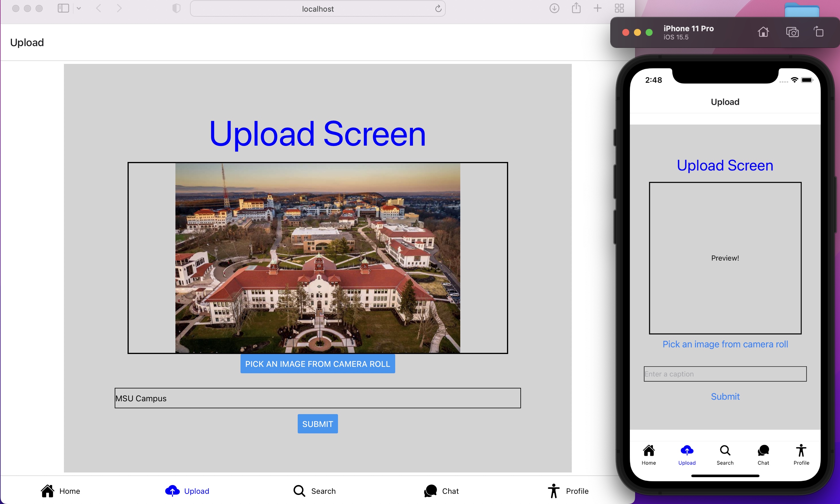Tap the Profile person icon in the iPhone simulator
The width and height of the screenshot is (840, 504).
[x=801, y=451]
